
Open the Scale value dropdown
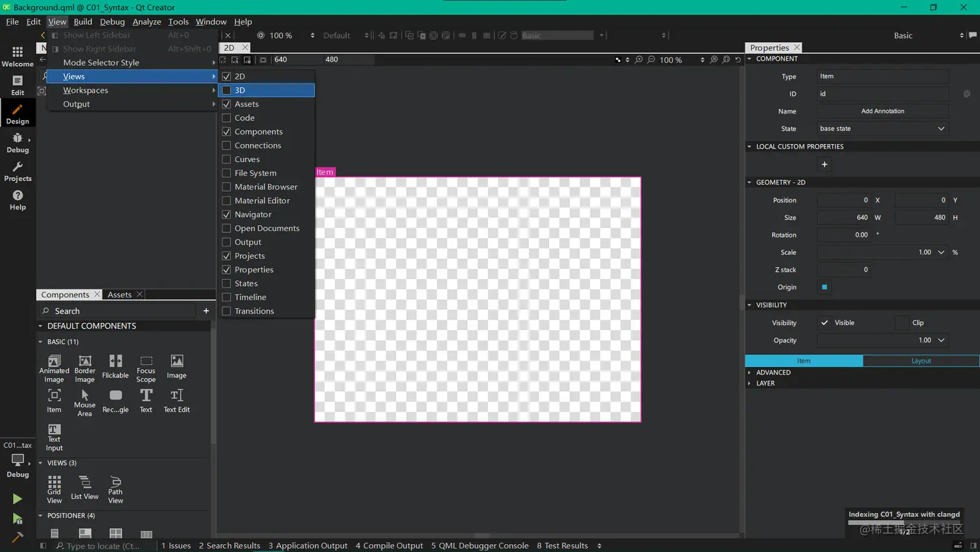(941, 252)
